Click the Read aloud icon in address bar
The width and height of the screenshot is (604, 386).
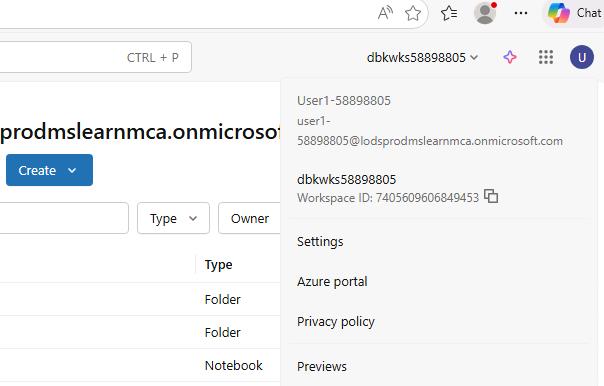point(385,13)
